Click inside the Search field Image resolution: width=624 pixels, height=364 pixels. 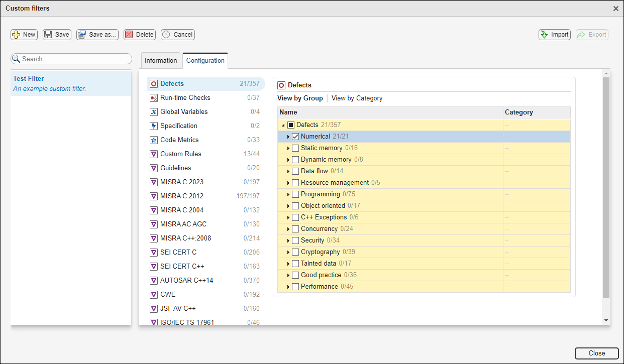(70, 59)
